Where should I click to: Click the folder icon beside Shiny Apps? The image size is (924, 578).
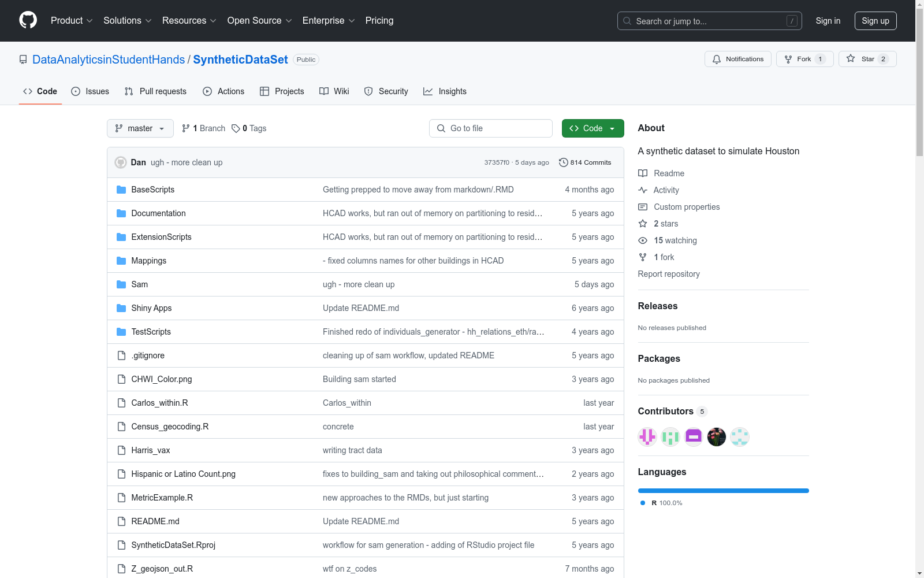point(121,308)
